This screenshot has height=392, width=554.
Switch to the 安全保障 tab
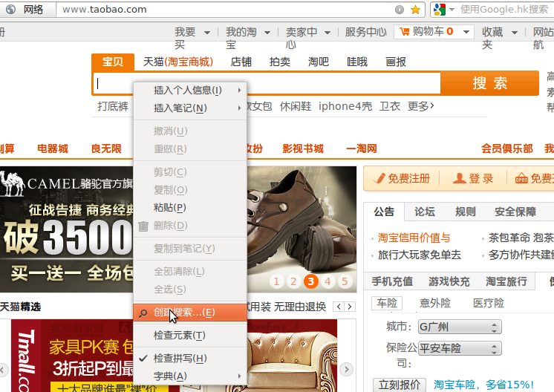click(515, 212)
